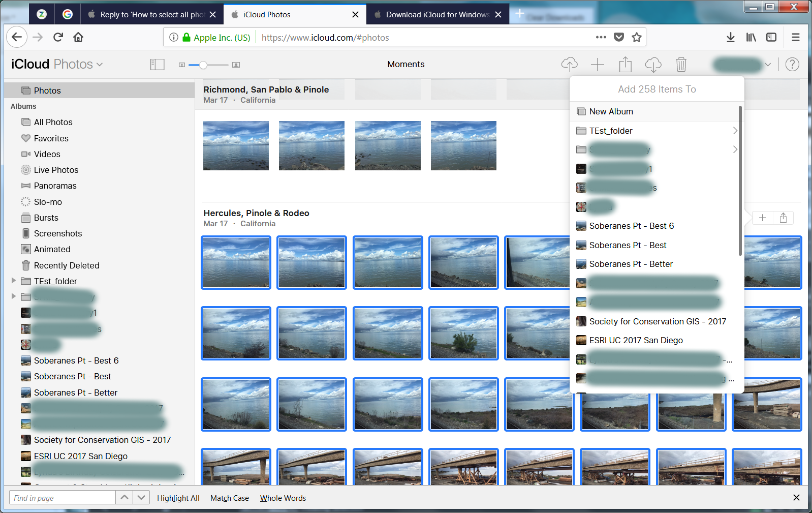Select first Richmond, San Pablo & Pinole photo thumbnail
The width and height of the screenshot is (812, 513).
click(x=236, y=145)
